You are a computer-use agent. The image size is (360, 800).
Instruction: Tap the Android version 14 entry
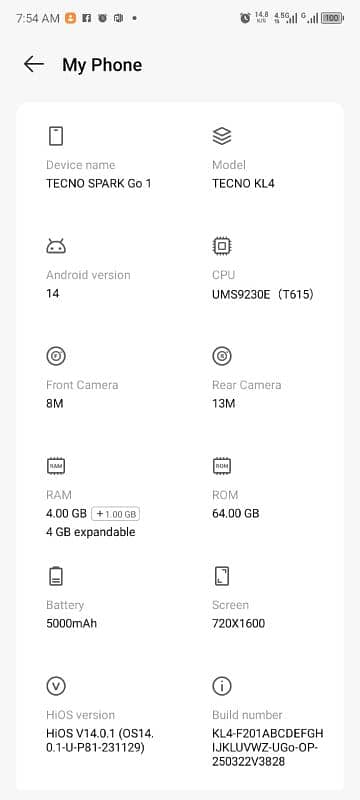pos(53,294)
